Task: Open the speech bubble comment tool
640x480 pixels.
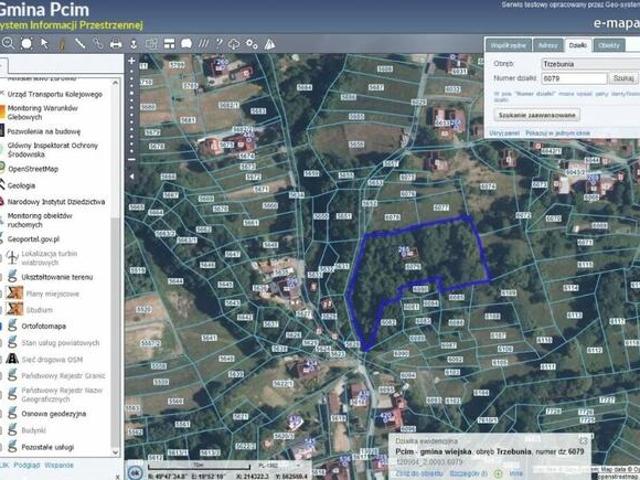Action: coord(186,43)
